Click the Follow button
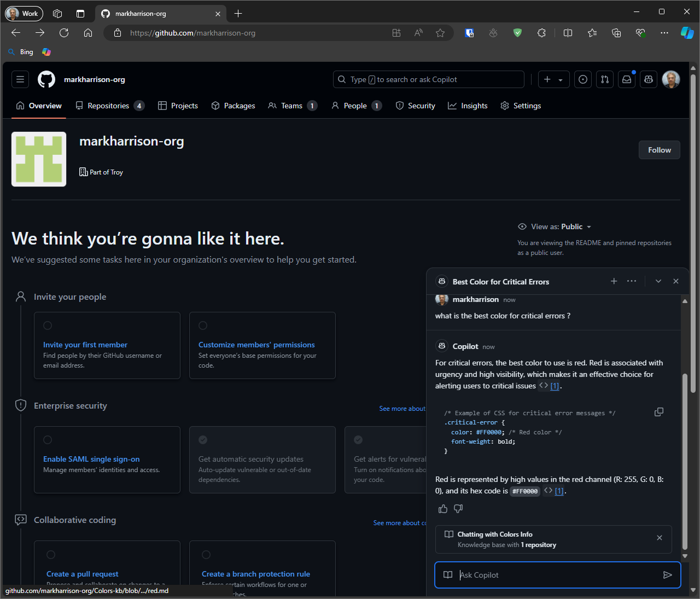The image size is (700, 599). (x=659, y=150)
